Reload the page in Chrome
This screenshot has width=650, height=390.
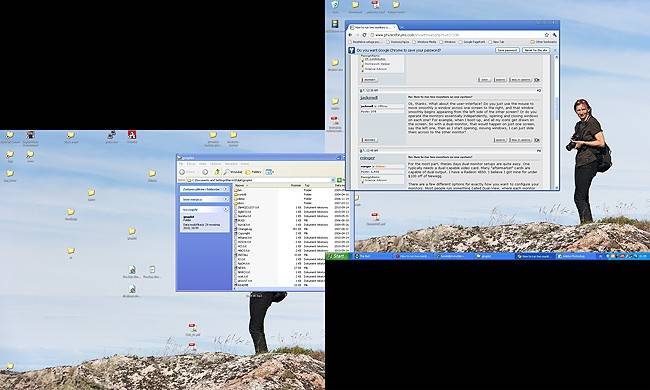[x=364, y=35]
